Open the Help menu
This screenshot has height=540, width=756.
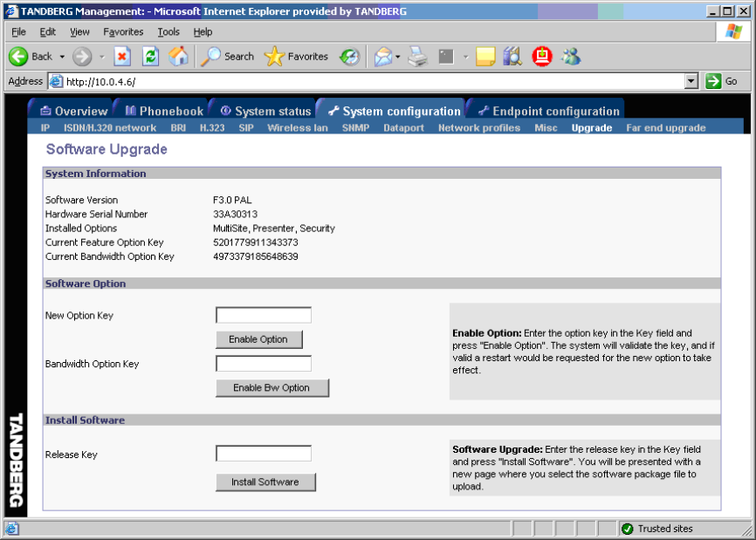203,31
